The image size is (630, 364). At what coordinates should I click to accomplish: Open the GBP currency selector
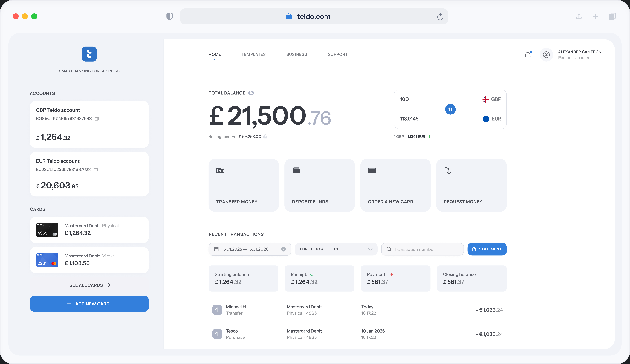pyautogui.click(x=492, y=99)
